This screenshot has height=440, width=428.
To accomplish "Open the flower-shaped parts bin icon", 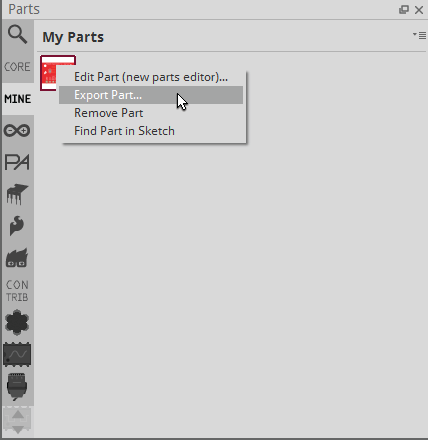I will point(17,322).
